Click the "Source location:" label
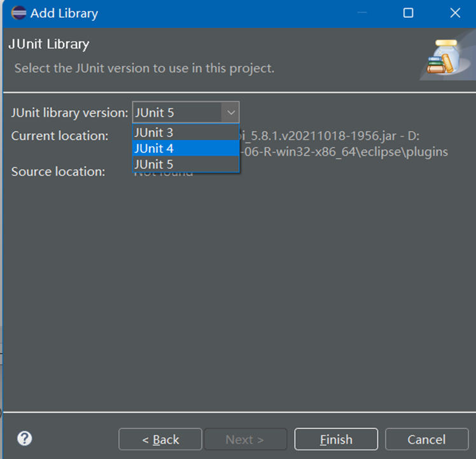Screen dimensions: 476x459 [x=57, y=171]
